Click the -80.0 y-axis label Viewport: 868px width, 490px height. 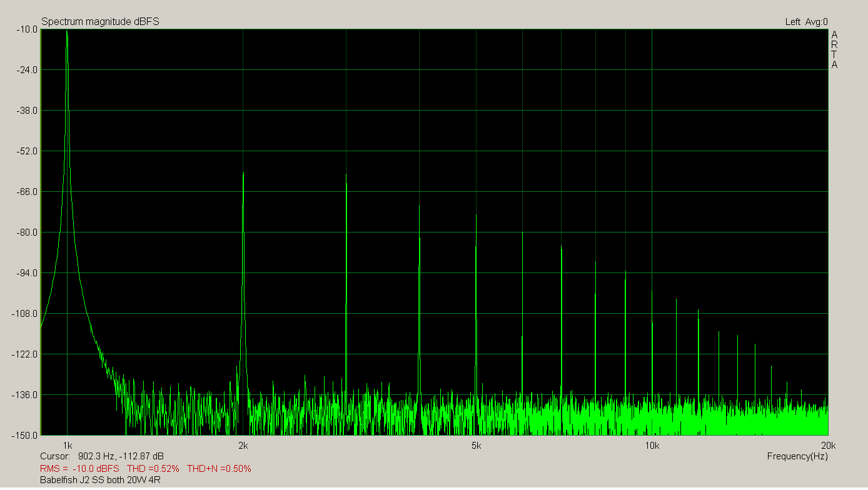point(26,232)
